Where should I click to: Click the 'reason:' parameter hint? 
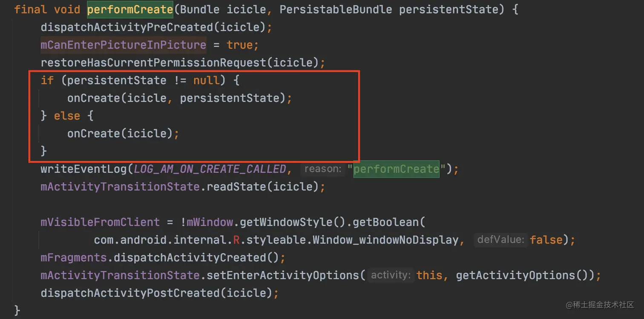pyautogui.click(x=322, y=169)
